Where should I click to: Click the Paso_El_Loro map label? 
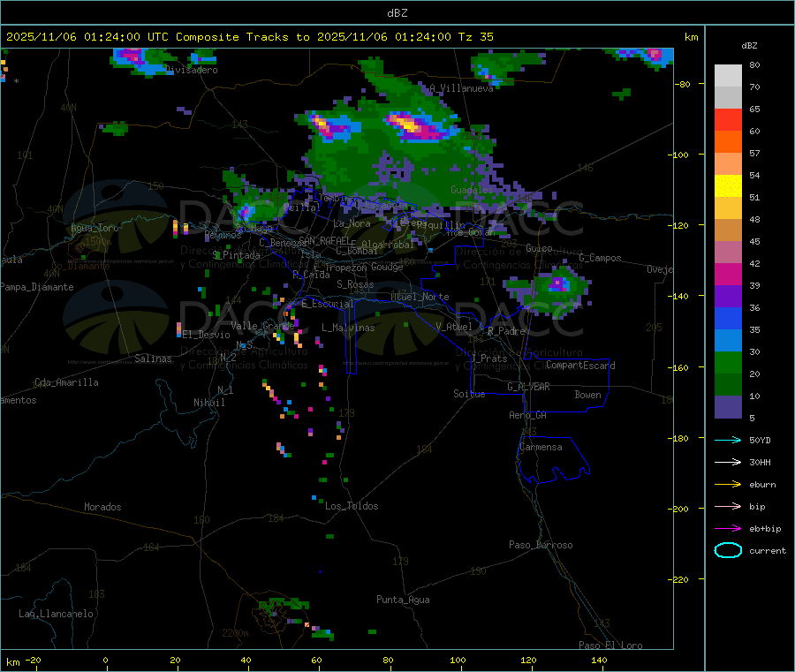610,646
